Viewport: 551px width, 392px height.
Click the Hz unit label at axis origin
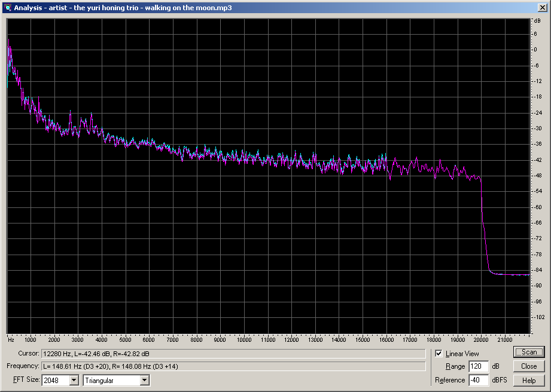pyautogui.click(x=11, y=340)
